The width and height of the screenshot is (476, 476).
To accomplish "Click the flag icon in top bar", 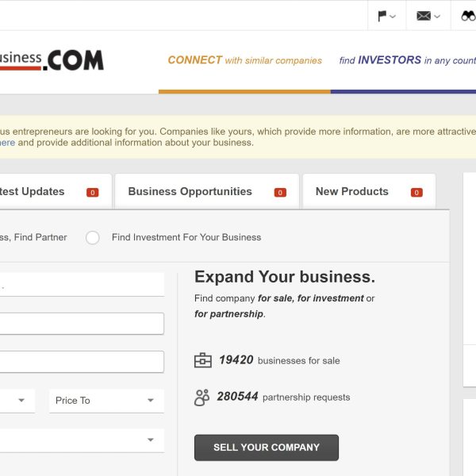I will (x=383, y=16).
